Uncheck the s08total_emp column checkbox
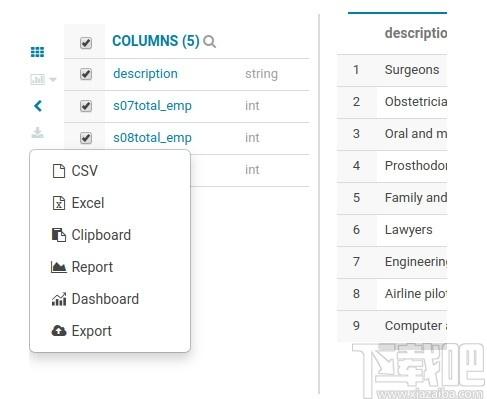The height and width of the screenshot is (399, 487). point(86,138)
